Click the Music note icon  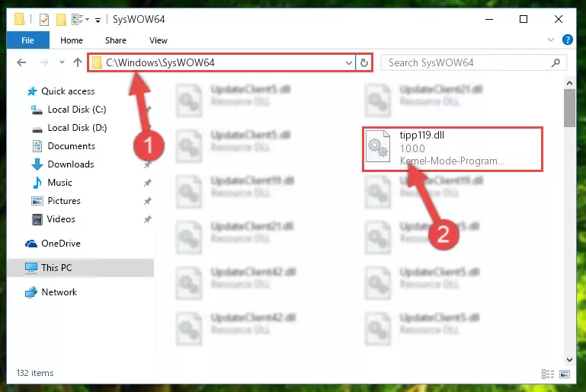click(x=37, y=183)
